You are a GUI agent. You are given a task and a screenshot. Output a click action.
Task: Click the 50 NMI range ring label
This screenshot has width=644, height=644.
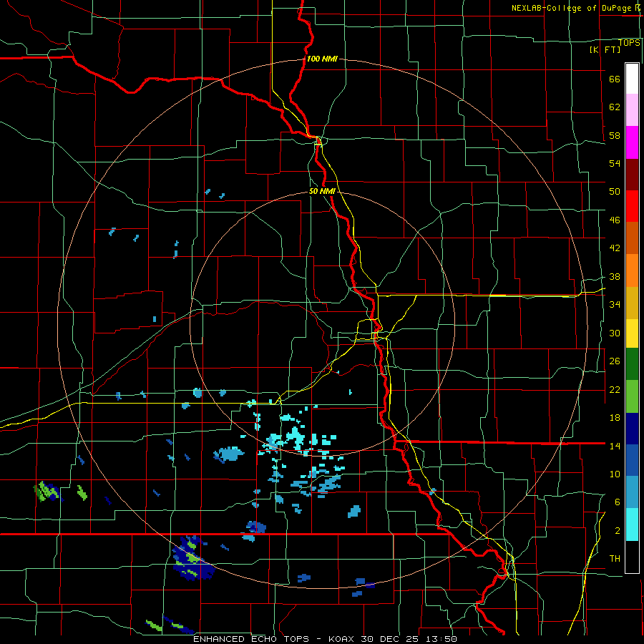pos(322,191)
